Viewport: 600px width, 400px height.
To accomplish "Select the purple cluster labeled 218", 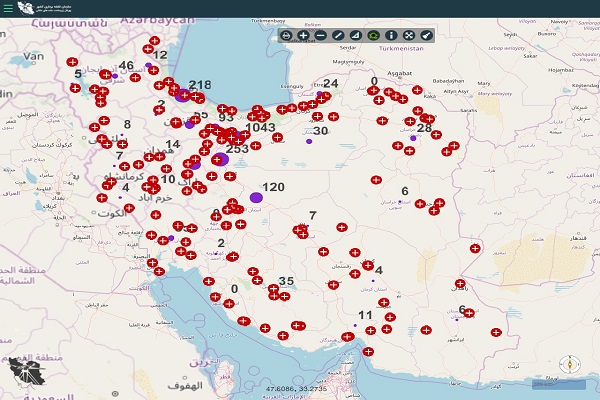I will coord(182,96).
